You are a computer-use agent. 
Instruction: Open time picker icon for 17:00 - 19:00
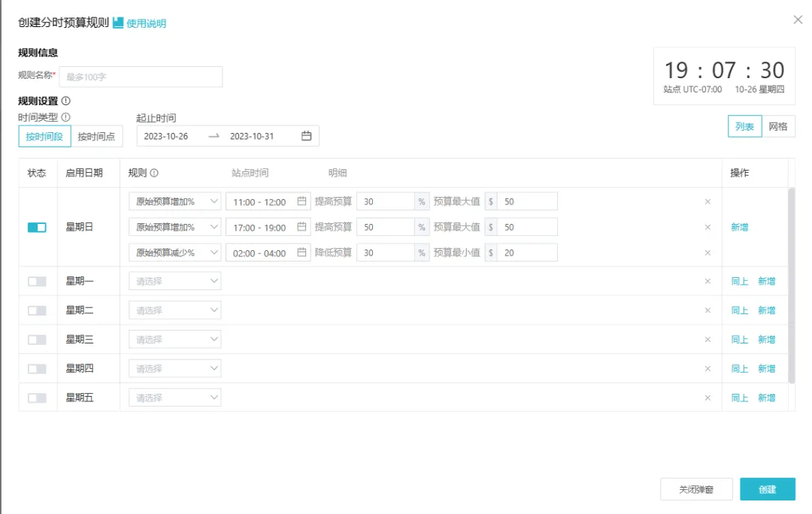tap(301, 227)
